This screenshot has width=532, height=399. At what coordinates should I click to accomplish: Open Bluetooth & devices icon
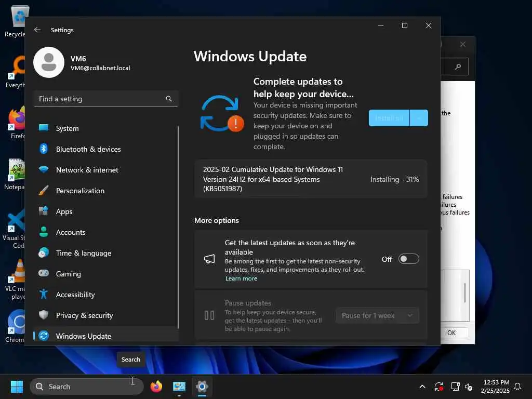click(44, 149)
